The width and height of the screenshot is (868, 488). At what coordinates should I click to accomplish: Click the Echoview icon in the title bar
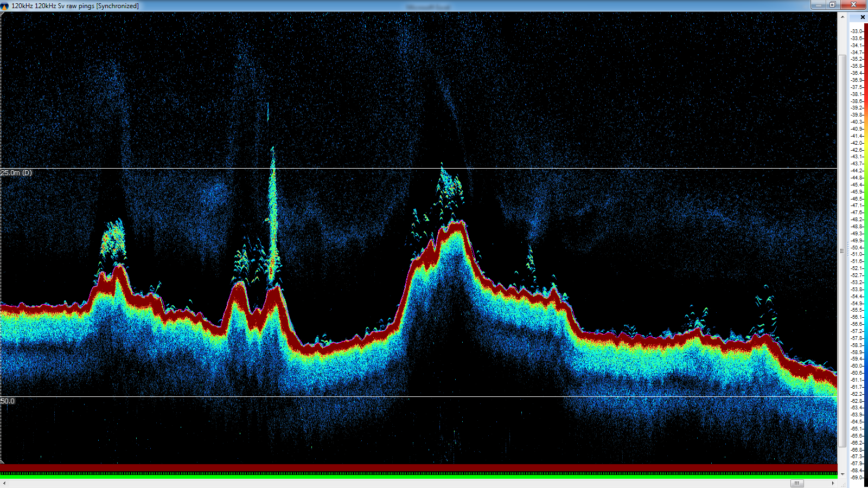click(5, 6)
